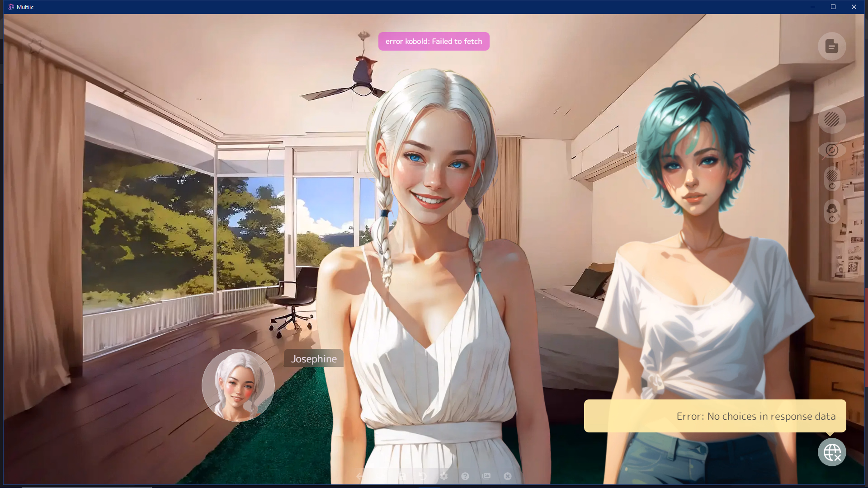
Task: Click the Multiic app icon in title bar
Action: [x=11, y=7]
